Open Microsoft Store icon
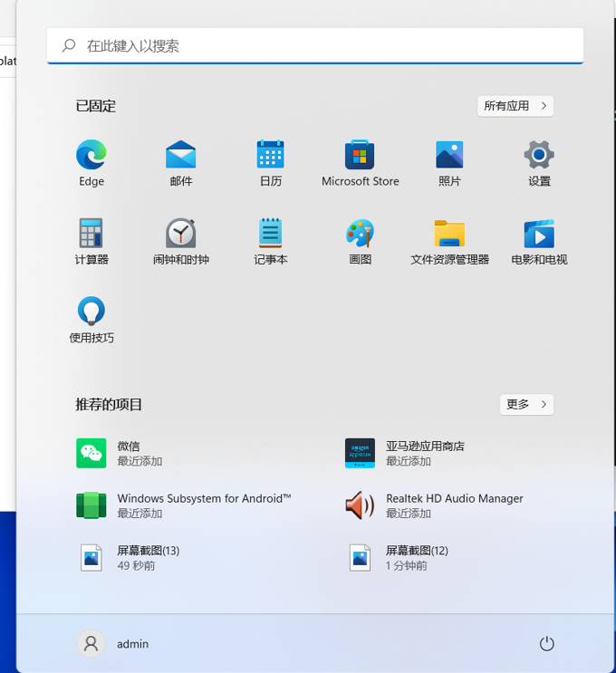The image size is (616, 673). [x=360, y=155]
